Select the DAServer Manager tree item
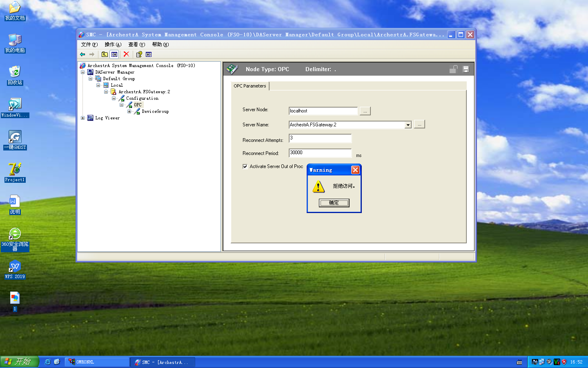588x368 pixels. pos(115,72)
